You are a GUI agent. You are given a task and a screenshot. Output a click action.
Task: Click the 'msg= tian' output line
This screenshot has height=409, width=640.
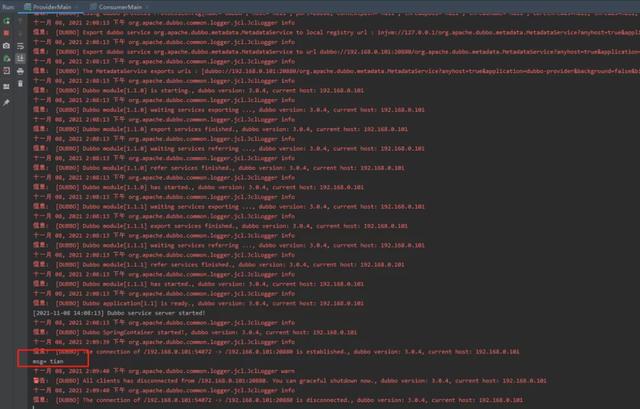[x=48, y=361]
